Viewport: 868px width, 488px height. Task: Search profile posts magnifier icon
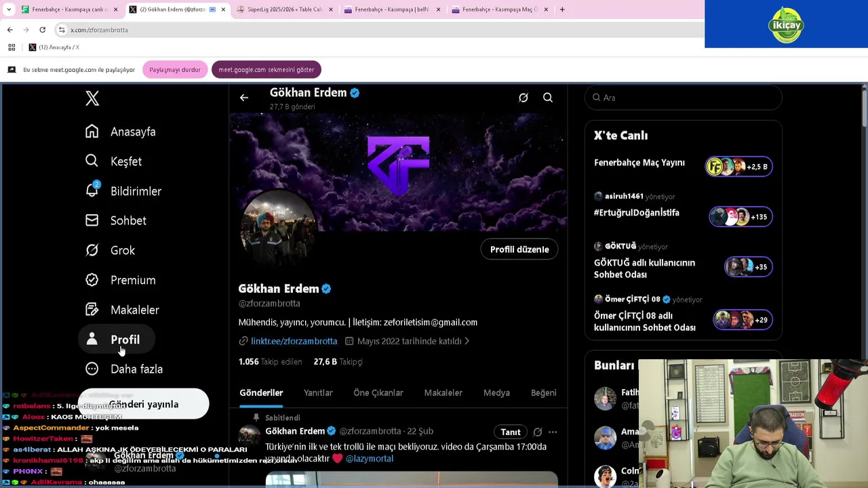(x=548, y=98)
